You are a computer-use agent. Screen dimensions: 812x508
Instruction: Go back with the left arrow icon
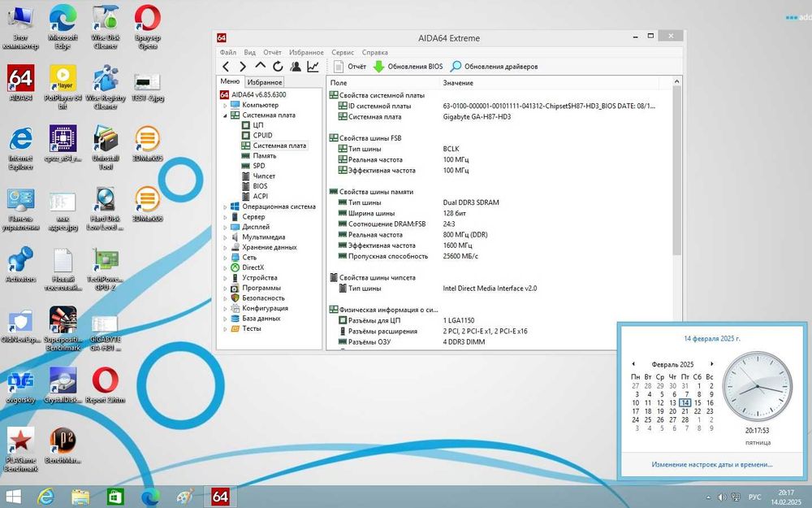tap(226, 67)
